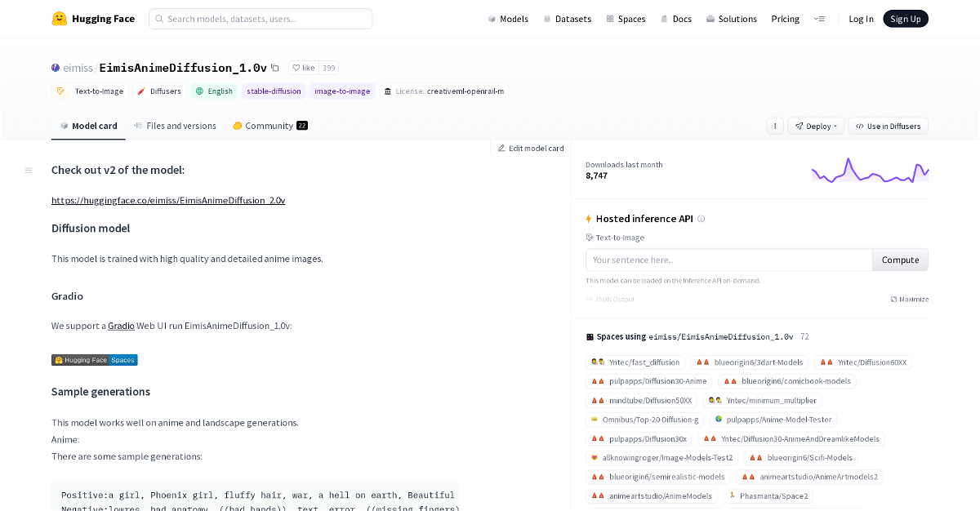Copy model name with the copy icon
The width and height of the screenshot is (980, 511).
[275, 68]
